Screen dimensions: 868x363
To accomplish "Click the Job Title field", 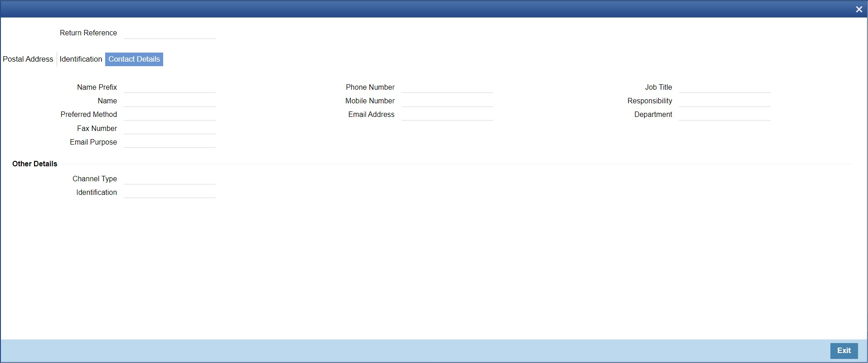I will click(x=724, y=87).
